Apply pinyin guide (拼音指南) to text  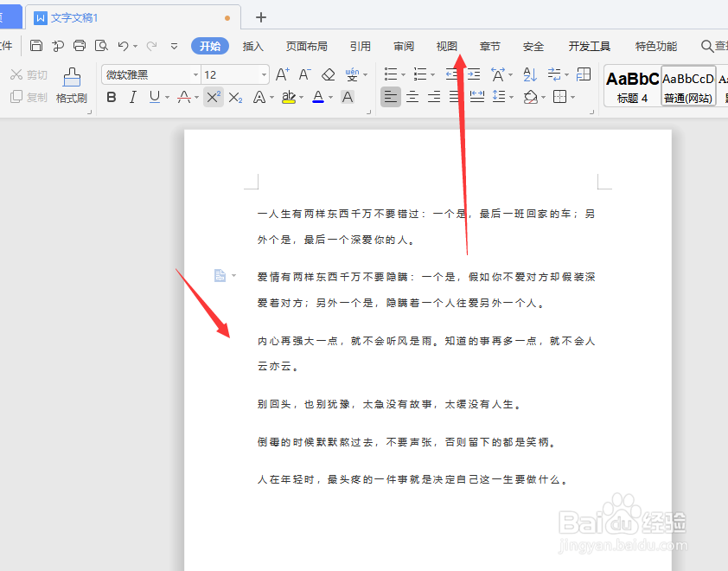point(351,75)
